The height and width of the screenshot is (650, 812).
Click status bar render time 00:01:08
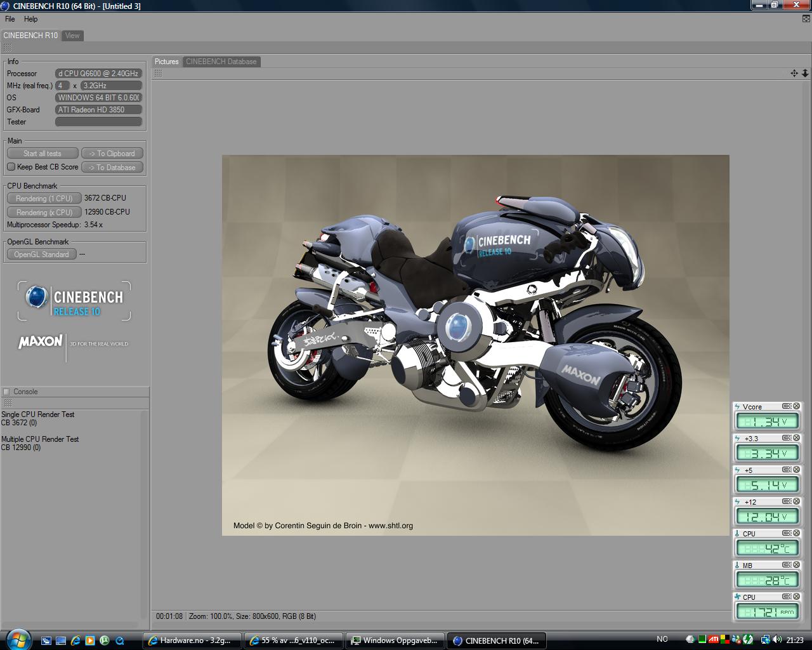coord(169,616)
